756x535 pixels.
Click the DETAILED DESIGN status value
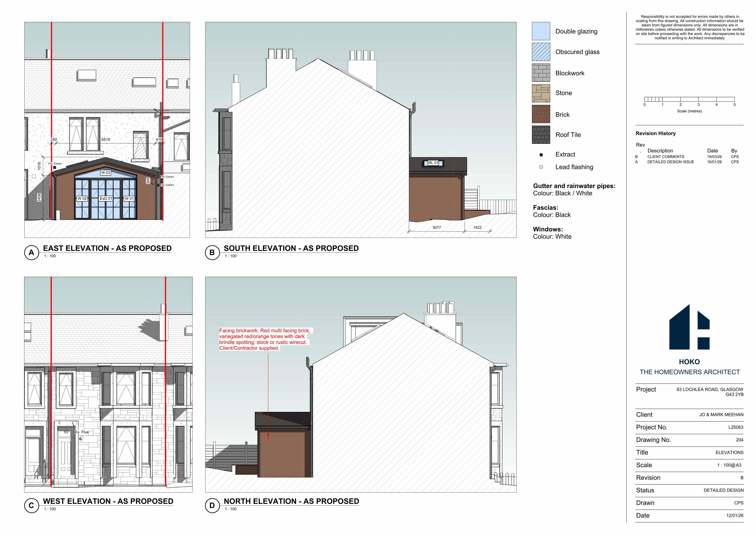click(724, 491)
